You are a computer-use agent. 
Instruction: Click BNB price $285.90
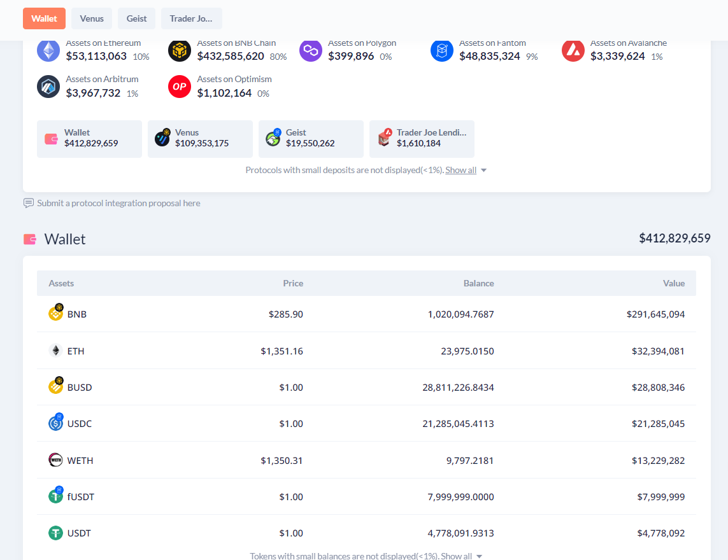point(285,314)
